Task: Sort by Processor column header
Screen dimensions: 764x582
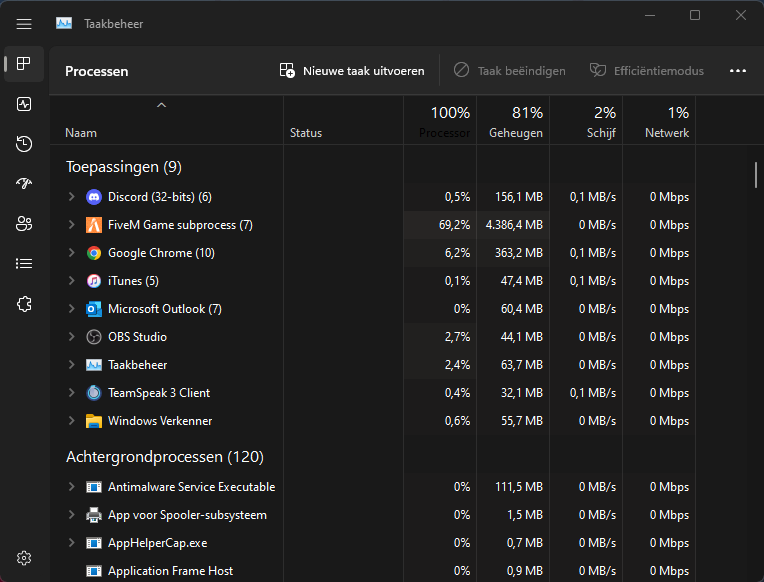Action: pyautogui.click(x=443, y=122)
